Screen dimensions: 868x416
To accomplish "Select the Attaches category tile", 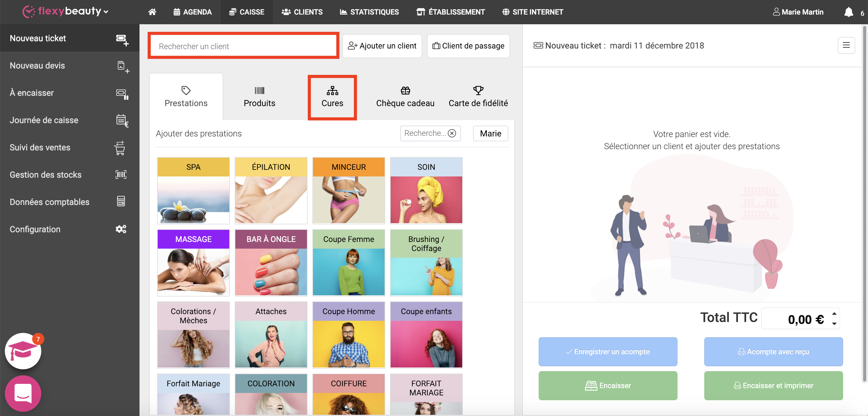I will pos(271,334).
